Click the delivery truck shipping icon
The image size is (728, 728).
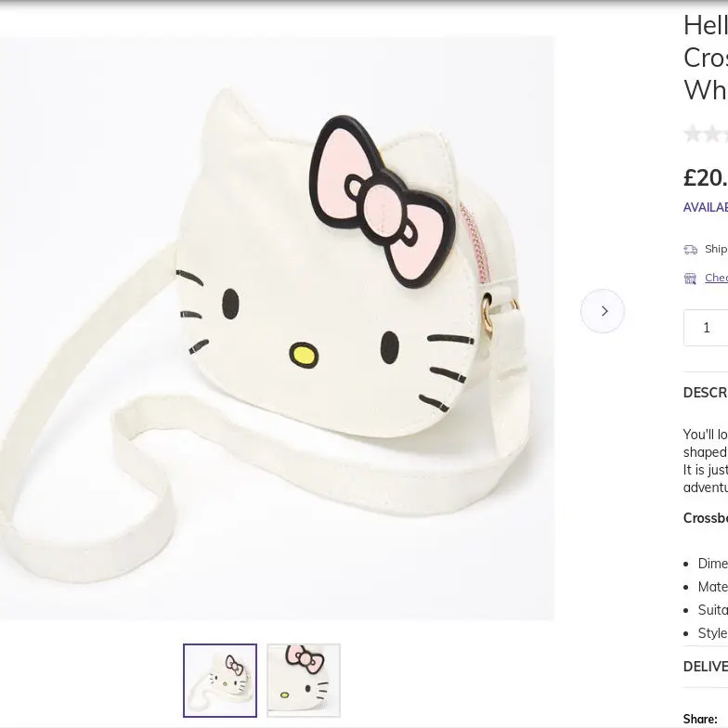pyautogui.click(x=690, y=250)
